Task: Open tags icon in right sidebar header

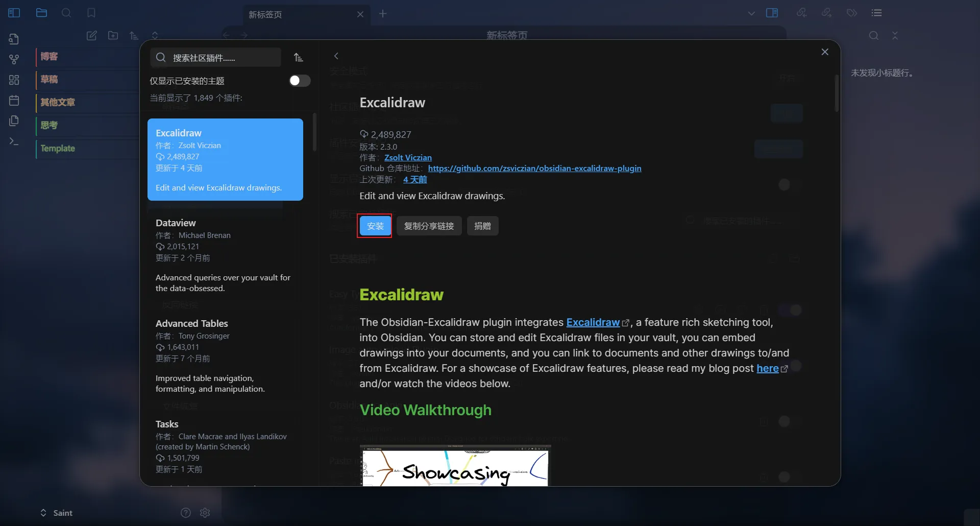Action: tap(852, 13)
